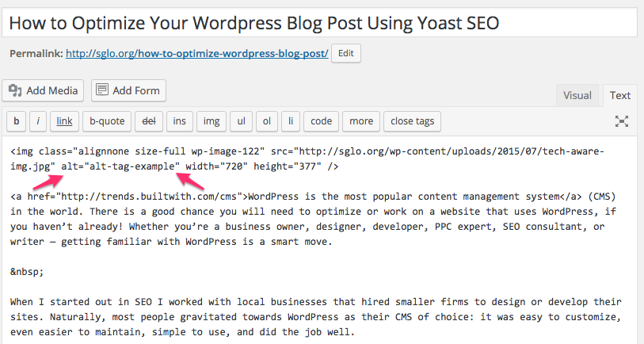Click the ul list button
Viewport: 644px width, 344px height.
241,121
